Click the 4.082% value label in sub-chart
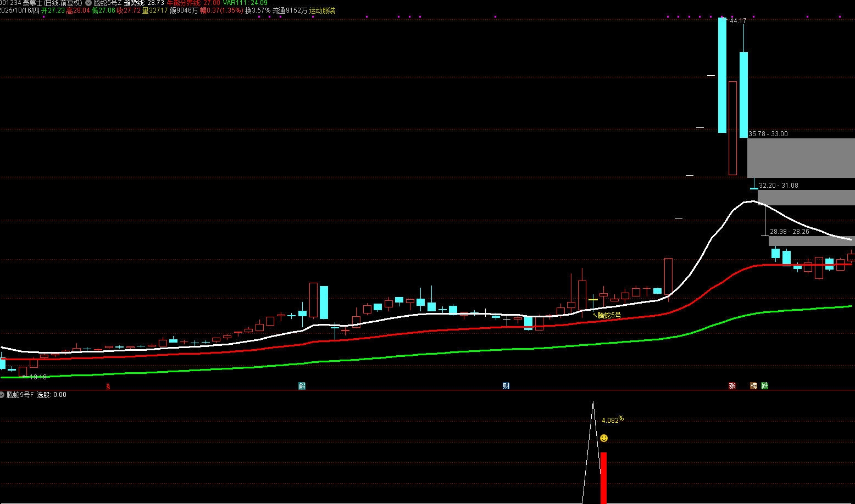855x504 pixels. tap(613, 420)
